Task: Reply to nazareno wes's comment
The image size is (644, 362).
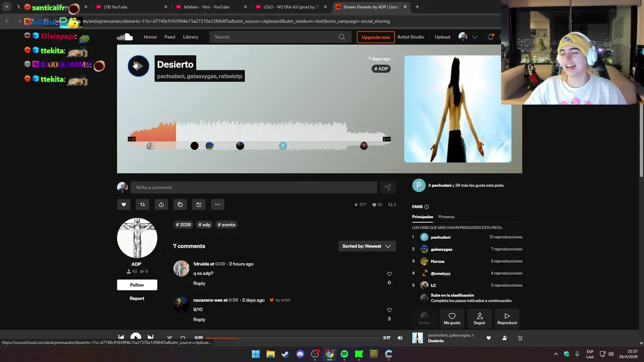Action: point(199,320)
